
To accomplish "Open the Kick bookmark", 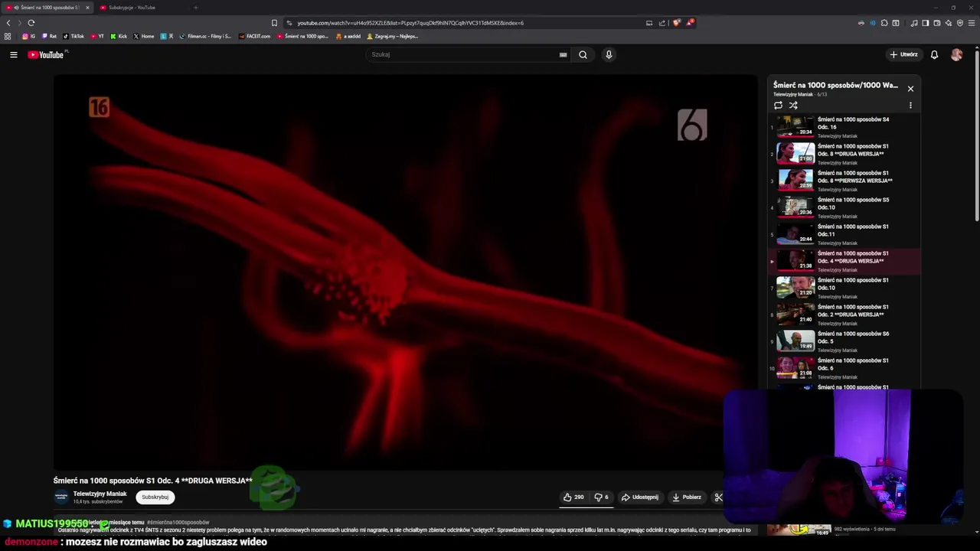I will coord(119,36).
